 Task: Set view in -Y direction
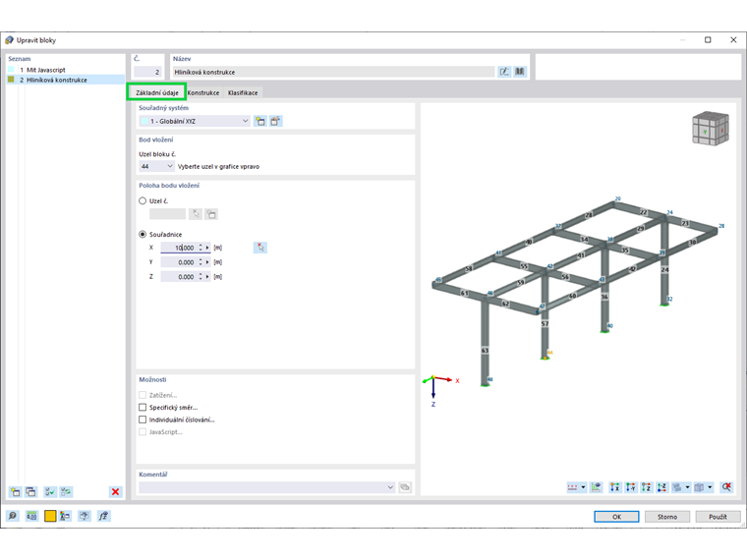pos(631,487)
